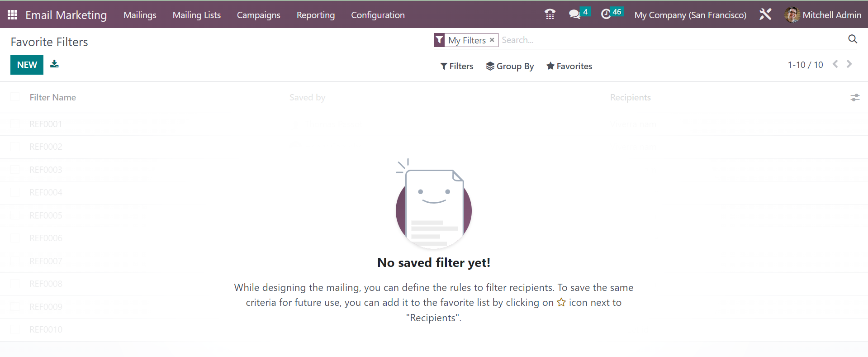
Task: Click the NEW button
Action: click(27, 65)
